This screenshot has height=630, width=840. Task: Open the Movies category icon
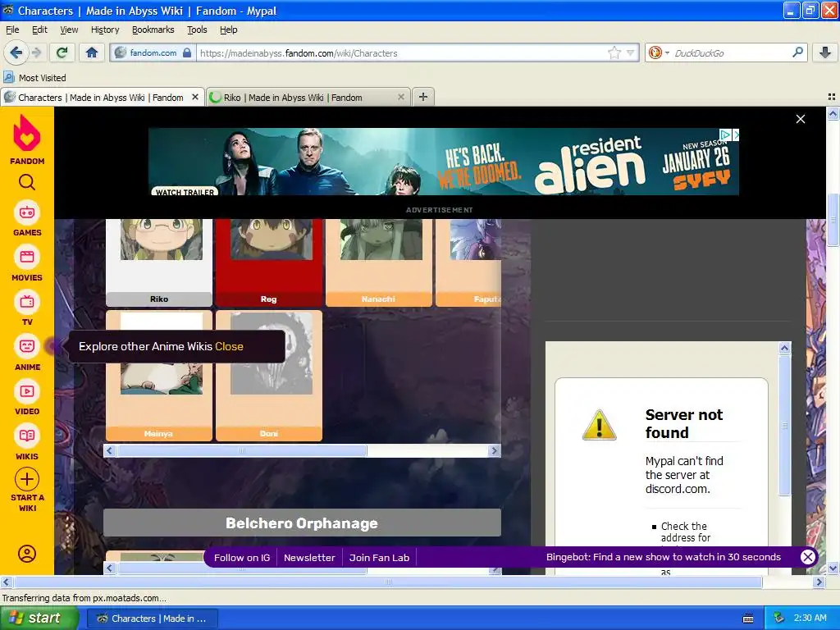(x=27, y=257)
